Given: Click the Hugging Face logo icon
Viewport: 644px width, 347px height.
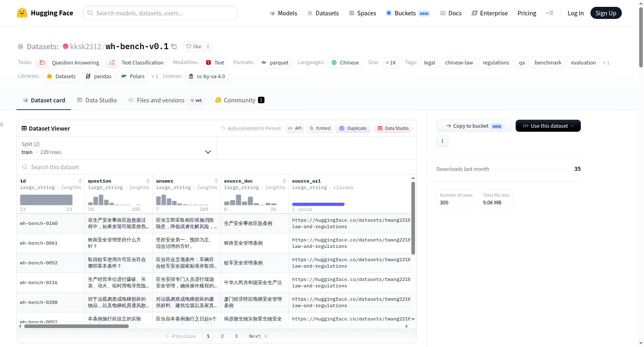Looking at the screenshot, I should click(22, 13).
